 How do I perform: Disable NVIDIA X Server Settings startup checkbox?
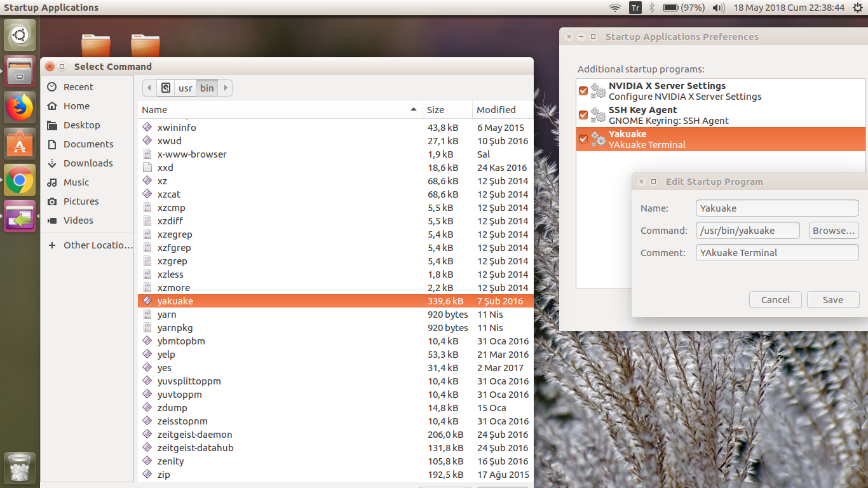click(583, 91)
